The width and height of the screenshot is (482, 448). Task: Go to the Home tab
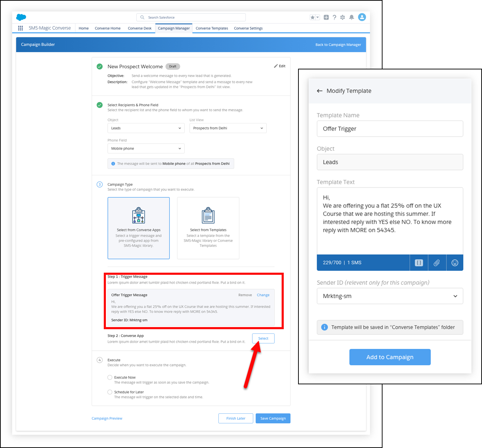84,28
